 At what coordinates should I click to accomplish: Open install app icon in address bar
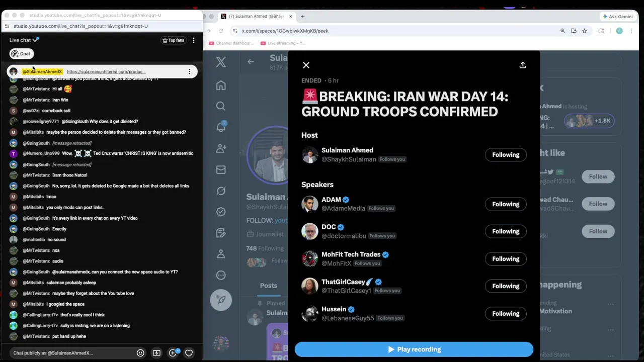point(574,31)
